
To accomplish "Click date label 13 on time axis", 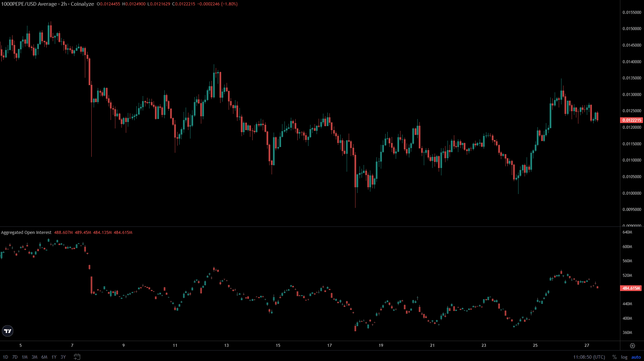I will (226, 345).
